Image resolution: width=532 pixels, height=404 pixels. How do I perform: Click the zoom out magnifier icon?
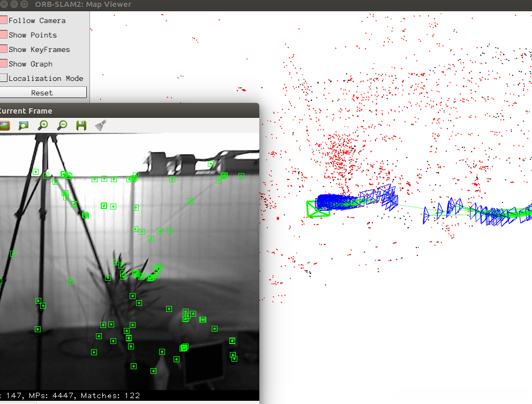[62, 125]
